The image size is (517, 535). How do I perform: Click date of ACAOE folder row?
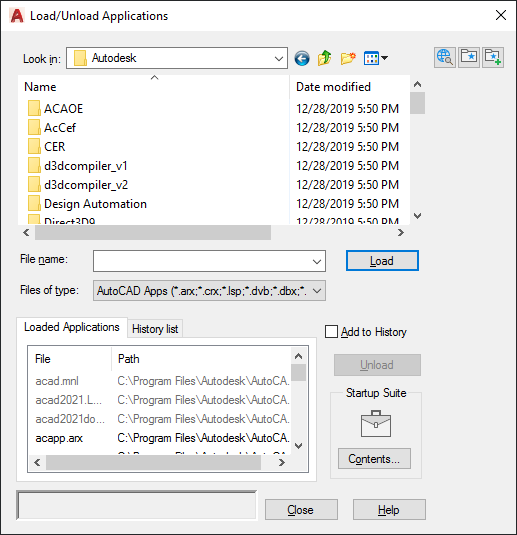(x=347, y=109)
